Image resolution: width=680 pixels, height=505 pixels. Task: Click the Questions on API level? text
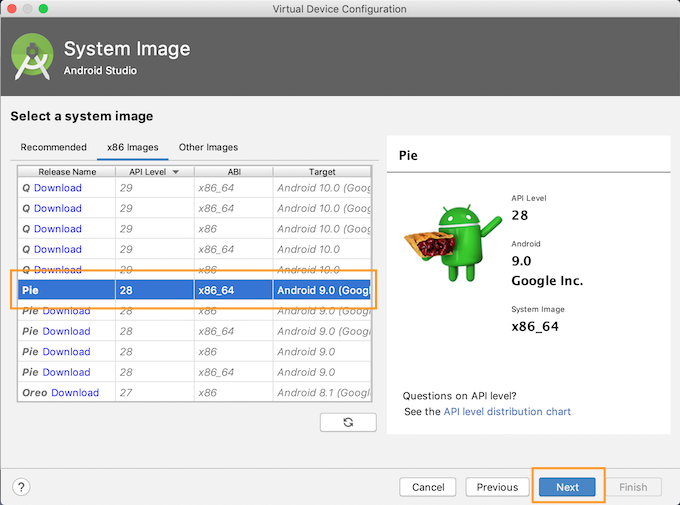click(459, 396)
